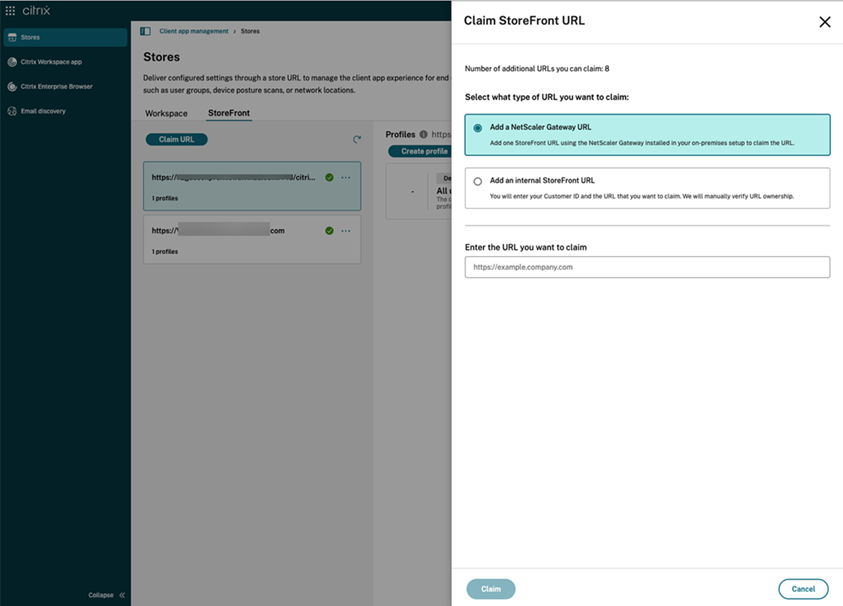Viewport: 843px width, 606px height.
Task: Select Add a NetScaler Gateway URL radio
Action: [x=477, y=128]
